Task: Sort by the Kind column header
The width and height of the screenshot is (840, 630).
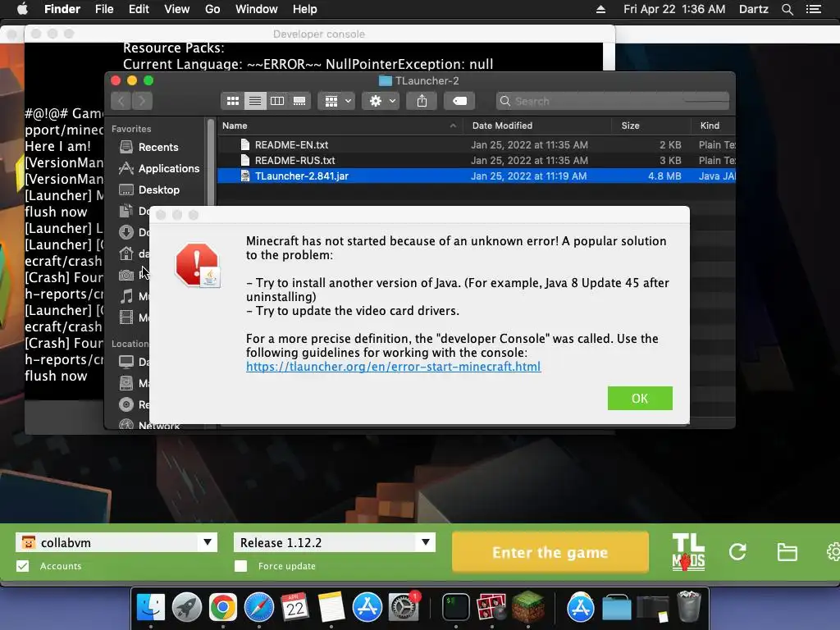Action: (x=713, y=126)
